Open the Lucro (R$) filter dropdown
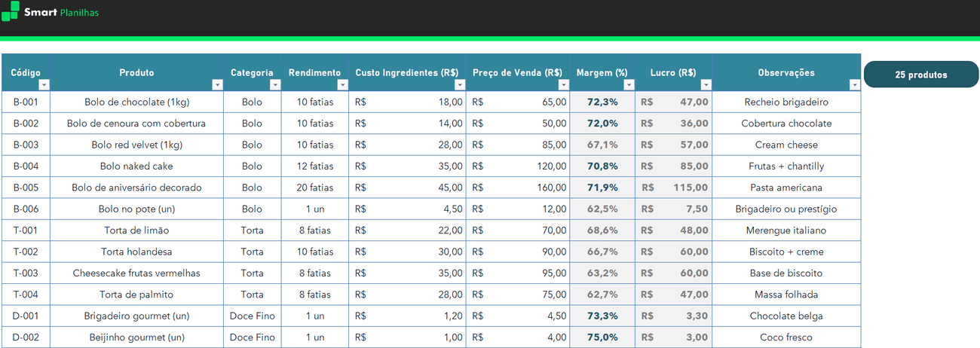The width and height of the screenshot is (980, 348). coord(706,85)
